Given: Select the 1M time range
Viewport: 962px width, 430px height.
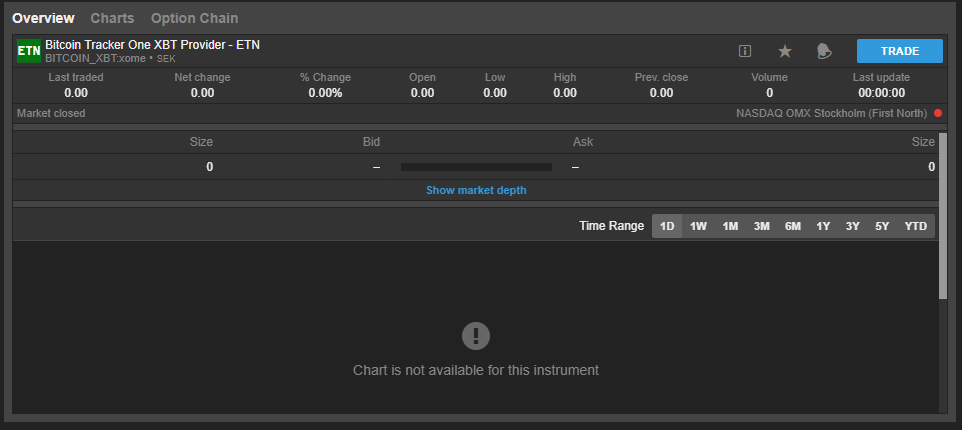Looking at the screenshot, I should [730, 226].
